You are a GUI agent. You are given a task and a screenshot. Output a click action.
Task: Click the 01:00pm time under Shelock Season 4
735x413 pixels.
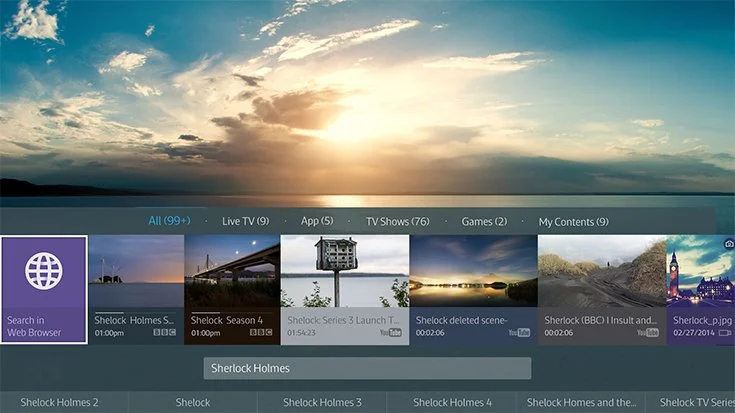coord(205,333)
